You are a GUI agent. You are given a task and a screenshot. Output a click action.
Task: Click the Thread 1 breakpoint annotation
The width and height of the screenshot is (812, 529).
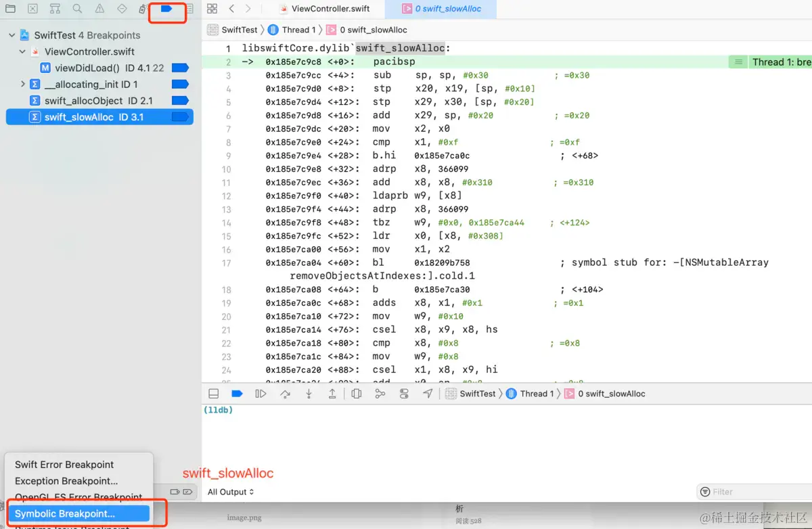pyautogui.click(x=780, y=62)
